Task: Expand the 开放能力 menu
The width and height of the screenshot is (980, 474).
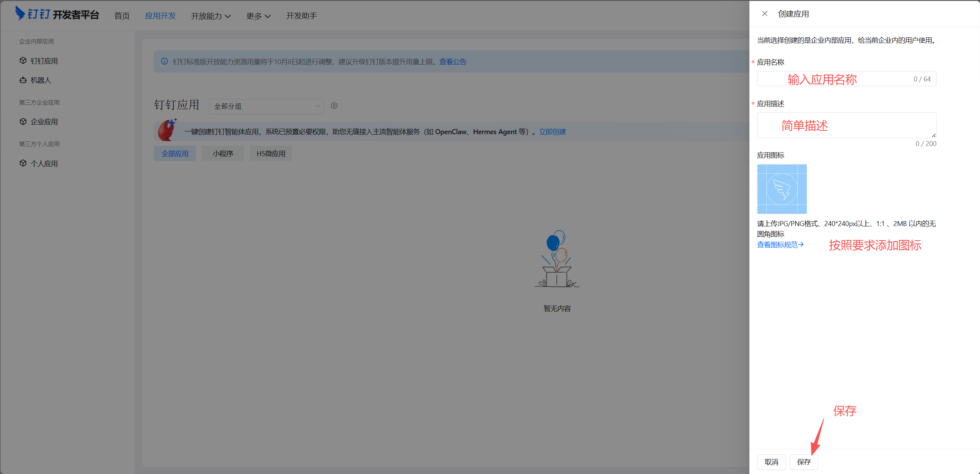Action: point(211,16)
